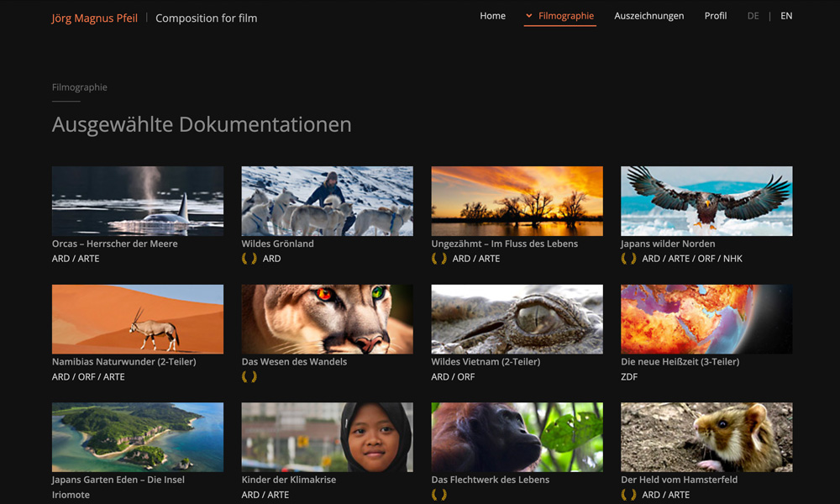Open the Home menu item
The width and height of the screenshot is (840, 504).
click(492, 16)
